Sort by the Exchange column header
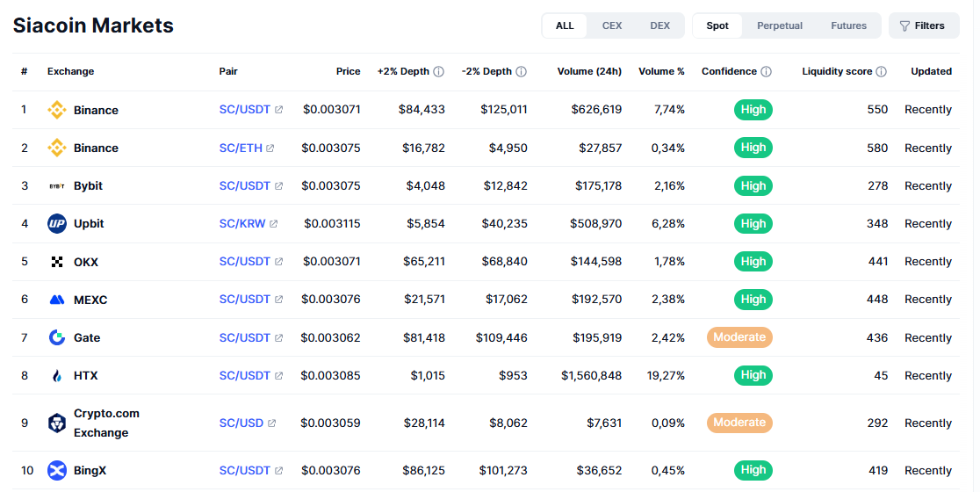 pos(70,72)
